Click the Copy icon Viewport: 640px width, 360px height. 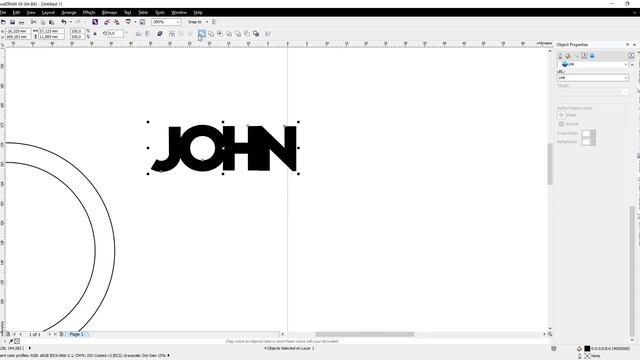[x=43, y=22]
